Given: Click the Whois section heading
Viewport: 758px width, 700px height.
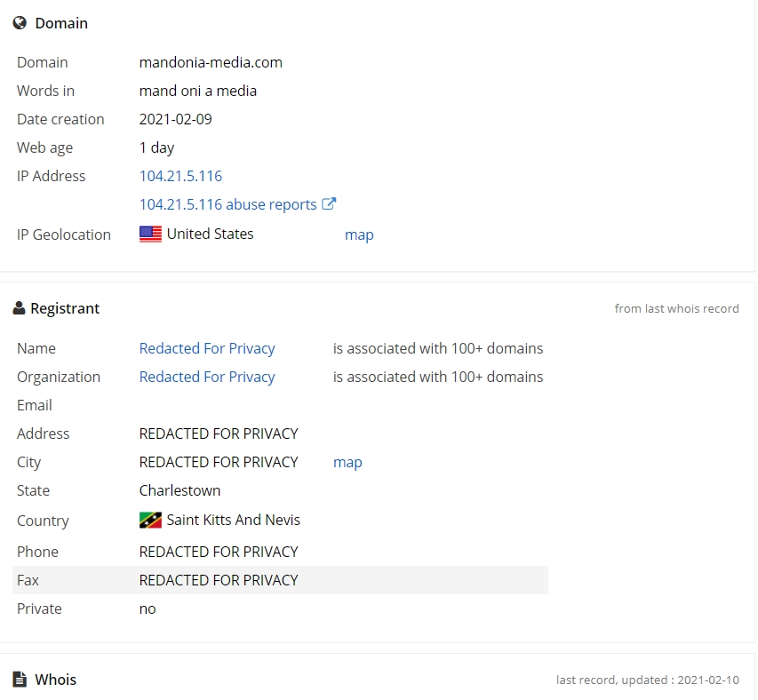Looking at the screenshot, I should (x=56, y=680).
